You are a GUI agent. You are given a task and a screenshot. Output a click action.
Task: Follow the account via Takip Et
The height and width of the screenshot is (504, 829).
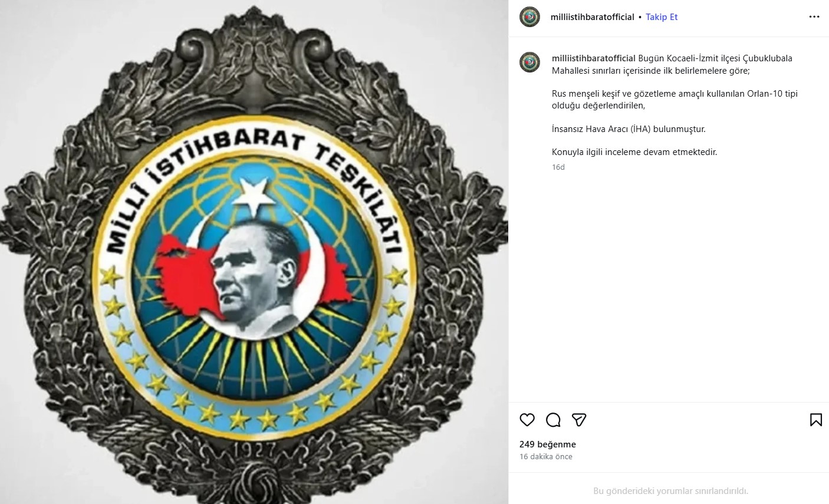pyautogui.click(x=662, y=17)
